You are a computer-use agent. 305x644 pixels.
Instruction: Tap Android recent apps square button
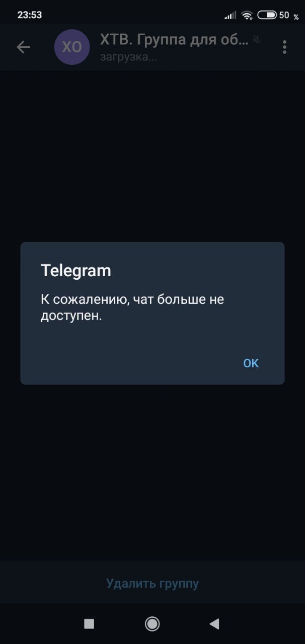coord(89,624)
